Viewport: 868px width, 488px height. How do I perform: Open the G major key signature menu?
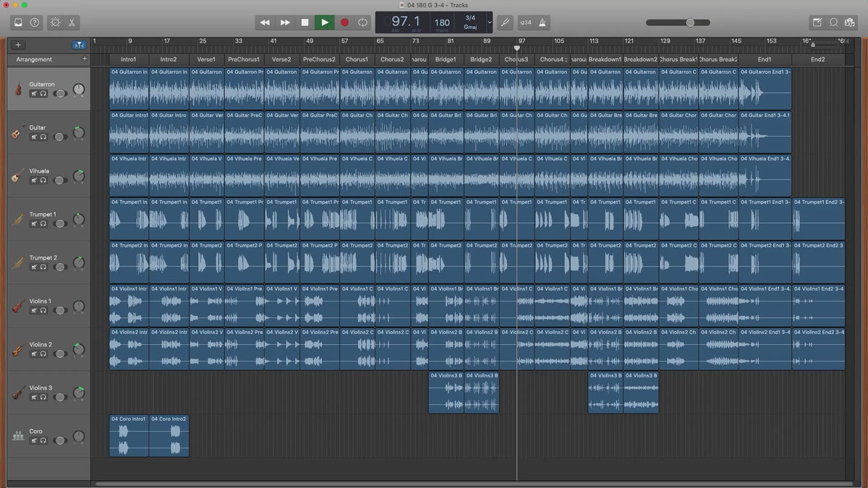click(470, 27)
